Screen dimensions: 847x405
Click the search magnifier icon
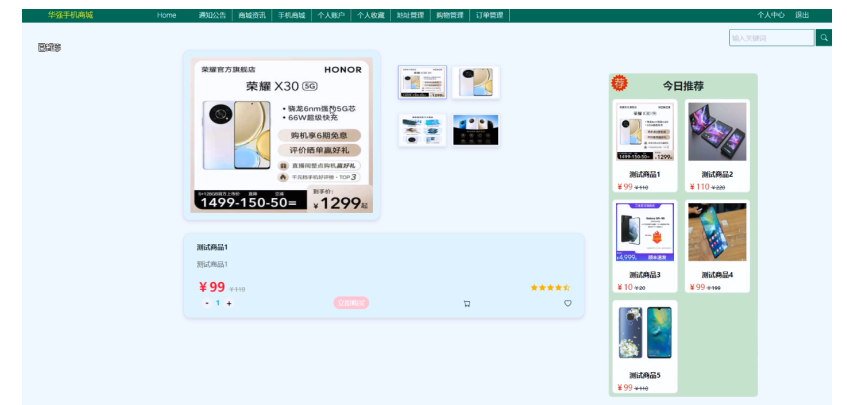[823, 38]
